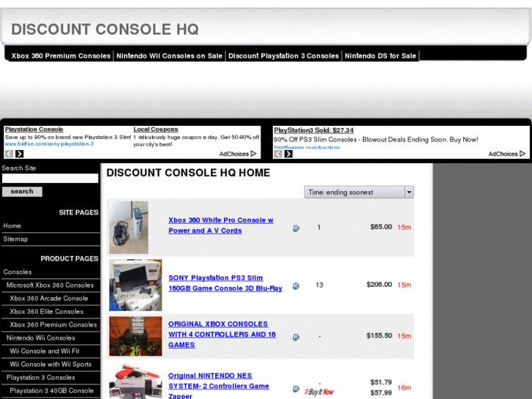Visit www.bidfun.com/sony-playstation-3 ad URL
532x399 pixels.
[x=49, y=144]
